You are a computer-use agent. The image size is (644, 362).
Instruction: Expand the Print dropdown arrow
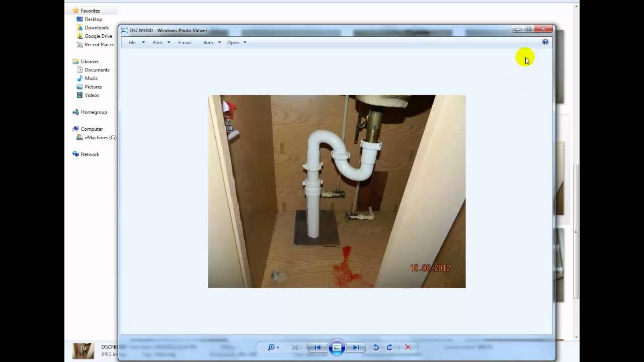click(x=169, y=43)
